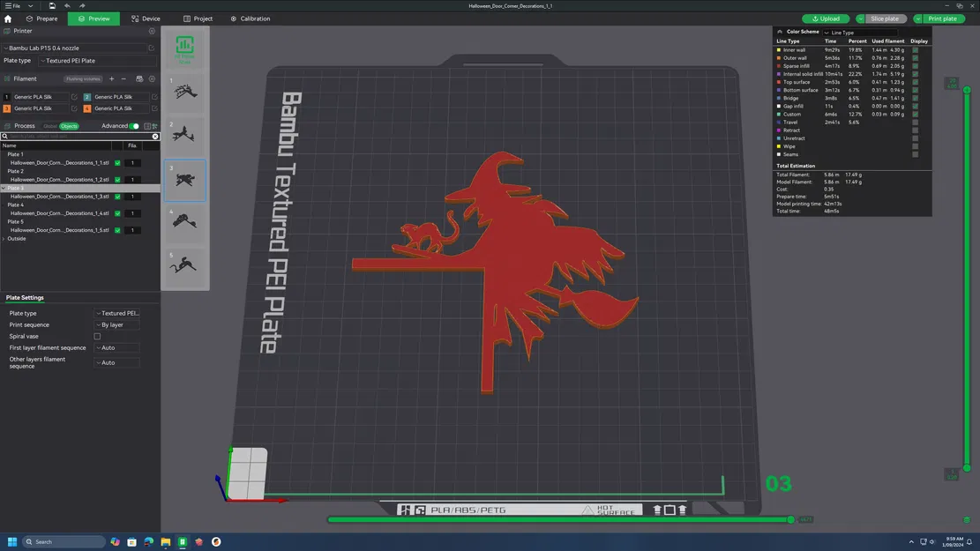Select plate 5 thumbnail
Screen dimensions: 980x551
coord(184,267)
